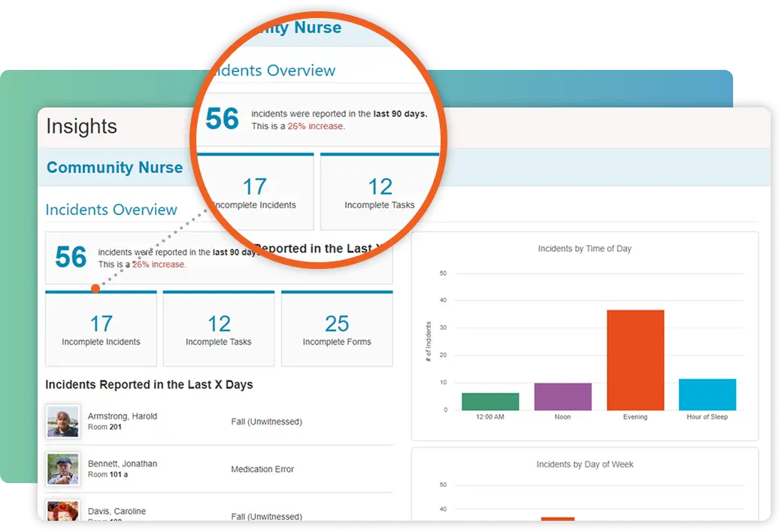The image size is (782, 532).
Task: Select the green 12:00 AM bar
Action: [490, 401]
